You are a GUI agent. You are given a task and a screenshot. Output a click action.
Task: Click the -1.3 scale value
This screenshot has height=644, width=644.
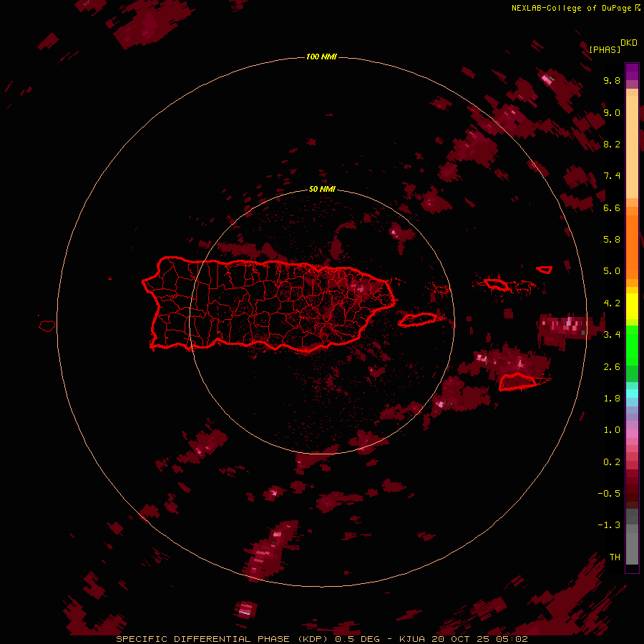coord(609,525)
